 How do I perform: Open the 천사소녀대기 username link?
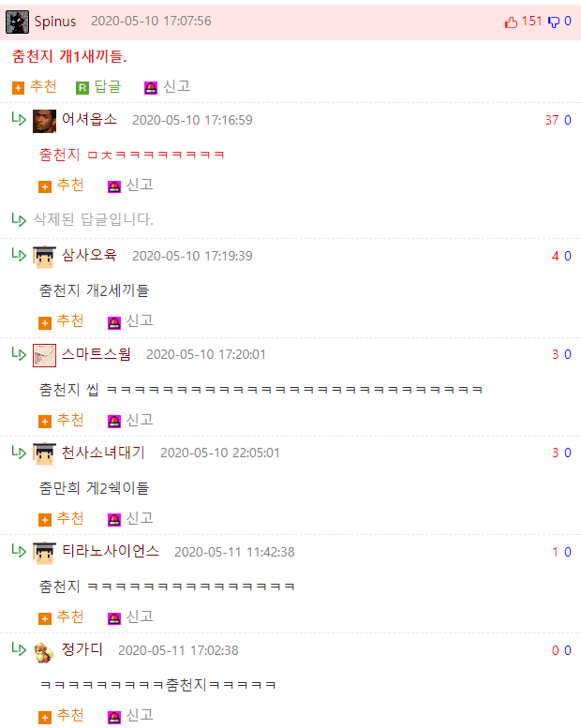tap(104, 453)
